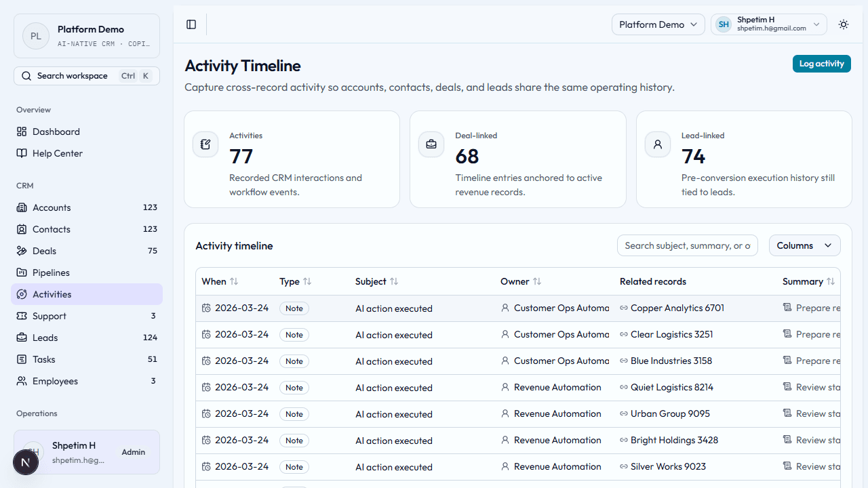Toggle the sidebar collapse button
868x488 pixels.
[191, 24]
